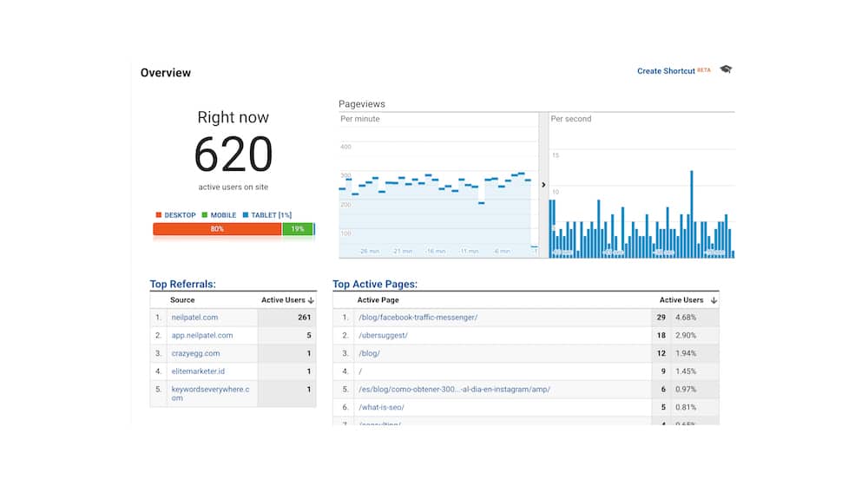Click the green Mobile 19% bar segment
868x486 pixels.
click(x=297, y=228)
